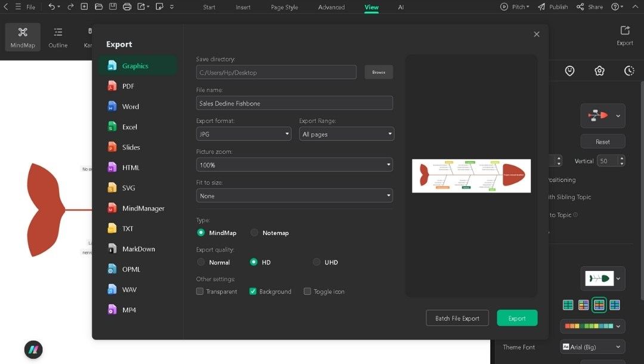Open the Export Range dropdown
This screenshot has height=364, width=644.
[346, 134]
